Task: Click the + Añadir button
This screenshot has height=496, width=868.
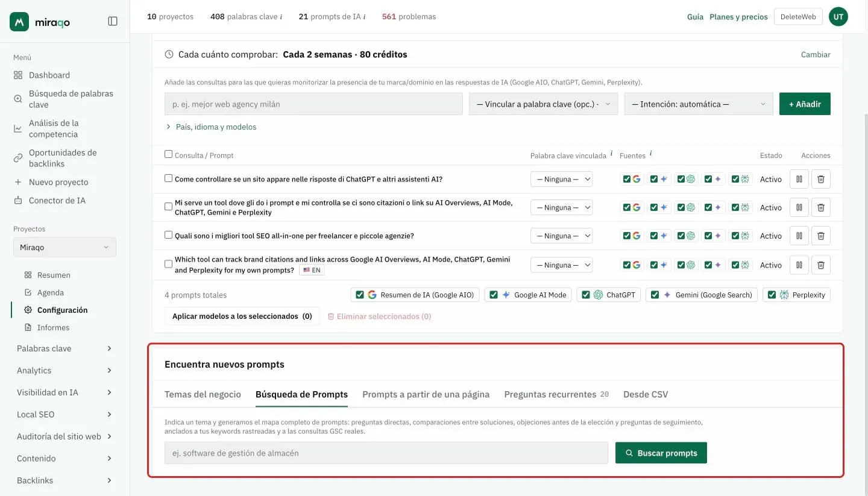Action: click(x=805, y=104)
